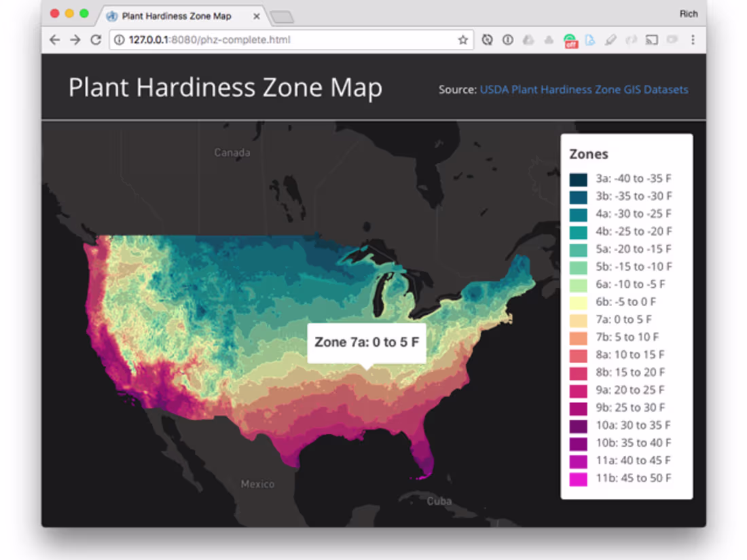
Task: Cast this tab with the Cast icon
Action: click(651, 39)
